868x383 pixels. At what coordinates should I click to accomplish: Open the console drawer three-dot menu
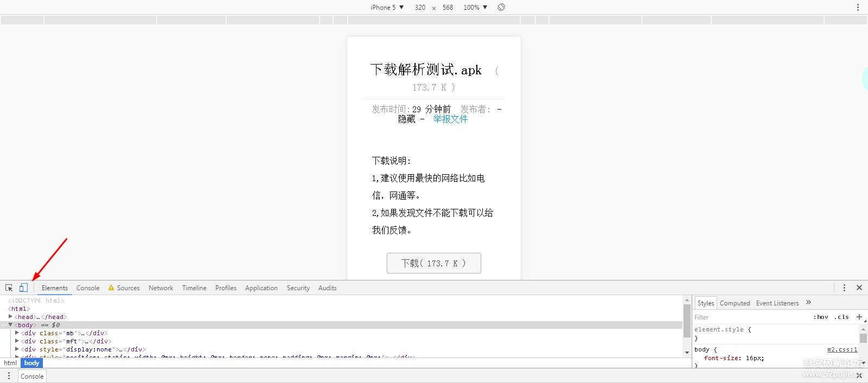9,376
